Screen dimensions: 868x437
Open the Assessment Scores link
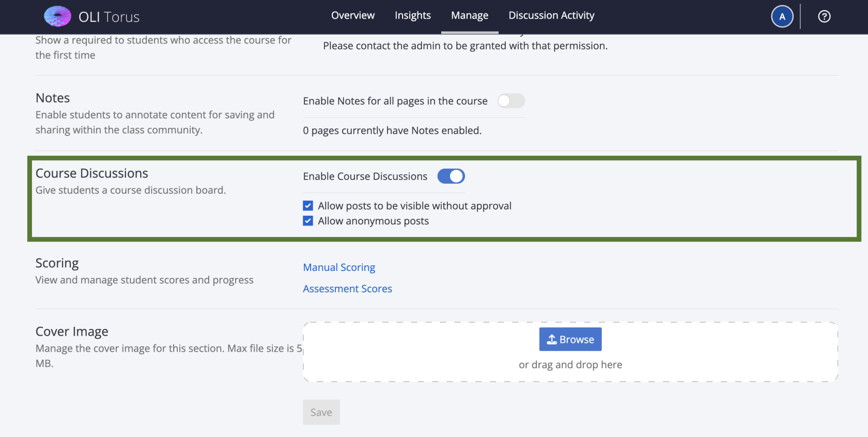[x=347, y=289]
